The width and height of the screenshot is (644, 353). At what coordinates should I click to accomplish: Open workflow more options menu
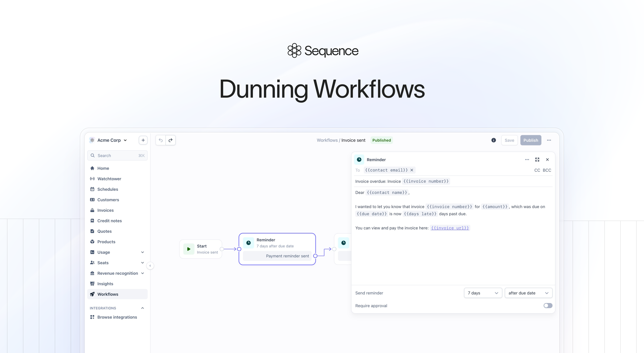(549, 140)
